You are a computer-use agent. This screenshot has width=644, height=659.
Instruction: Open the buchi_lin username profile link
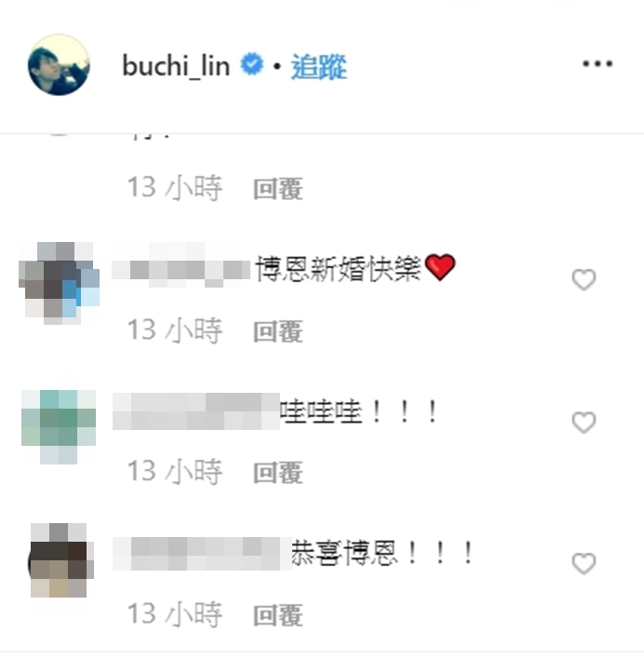(x=176, y=66)
